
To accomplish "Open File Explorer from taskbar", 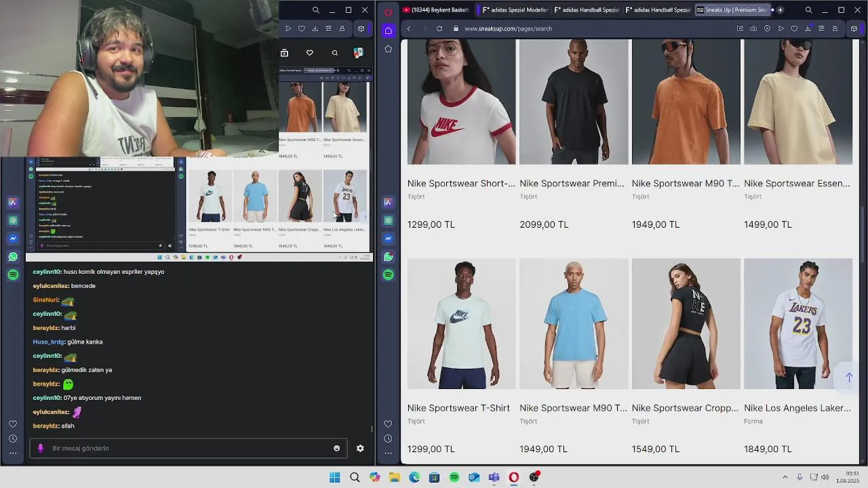I will pyautogui.click(x=395, y=477).
